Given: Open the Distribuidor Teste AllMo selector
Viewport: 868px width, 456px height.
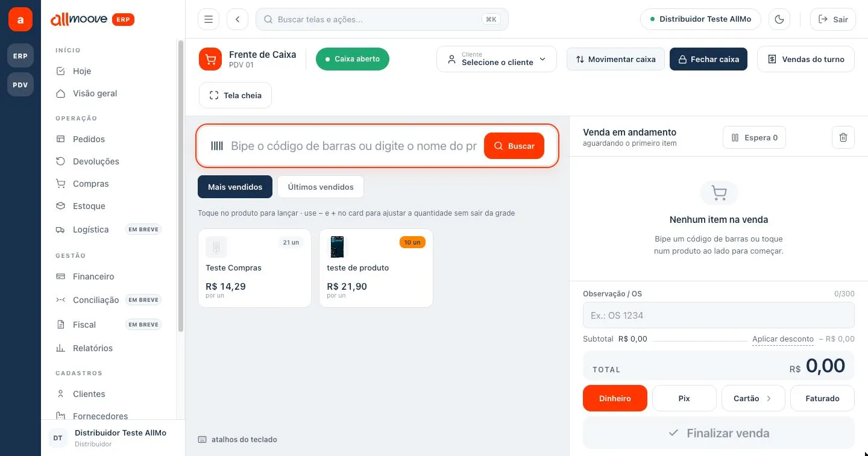Looking at the screenshot, I should click(700, 19).
